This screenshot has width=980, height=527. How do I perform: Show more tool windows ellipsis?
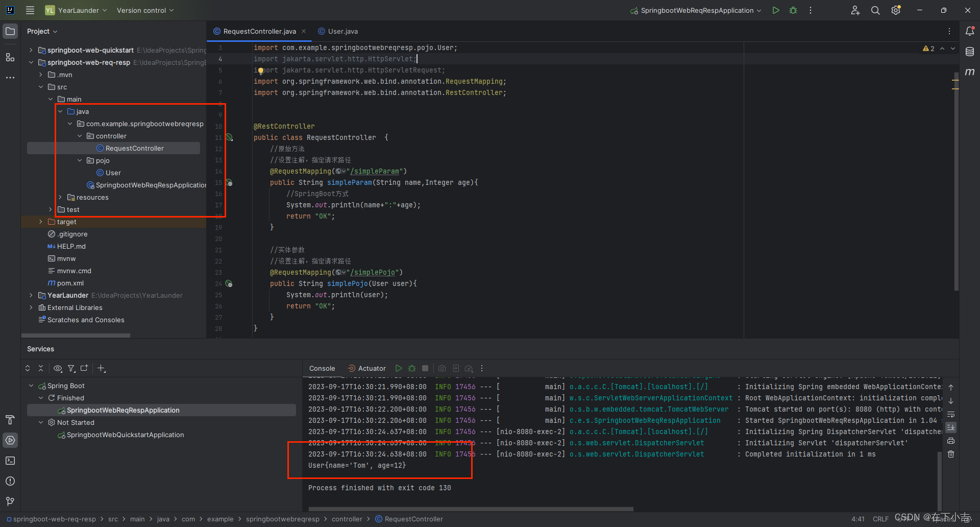10,78
